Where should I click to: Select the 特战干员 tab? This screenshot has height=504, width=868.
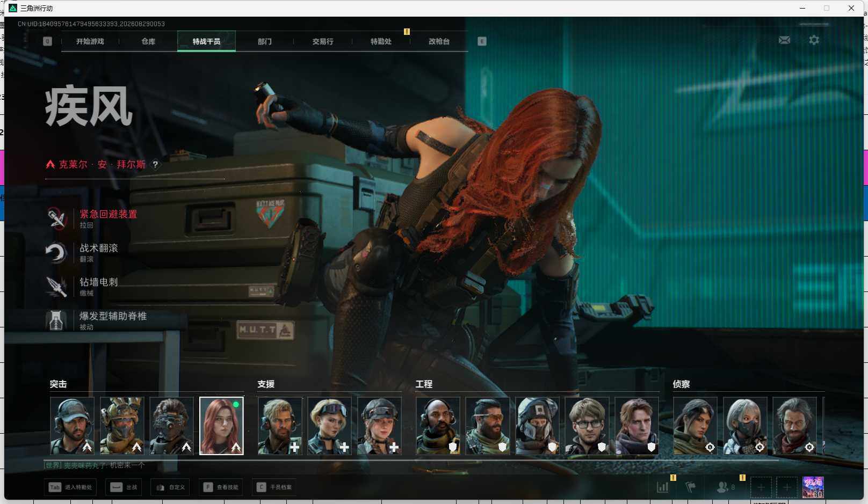[x=207, y=41]
